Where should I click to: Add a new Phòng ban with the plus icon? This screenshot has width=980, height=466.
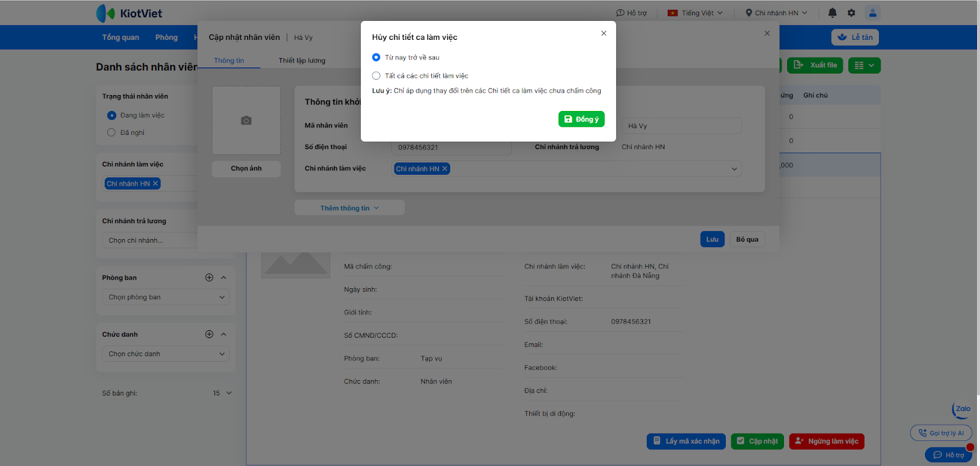[x=209, y=278]
